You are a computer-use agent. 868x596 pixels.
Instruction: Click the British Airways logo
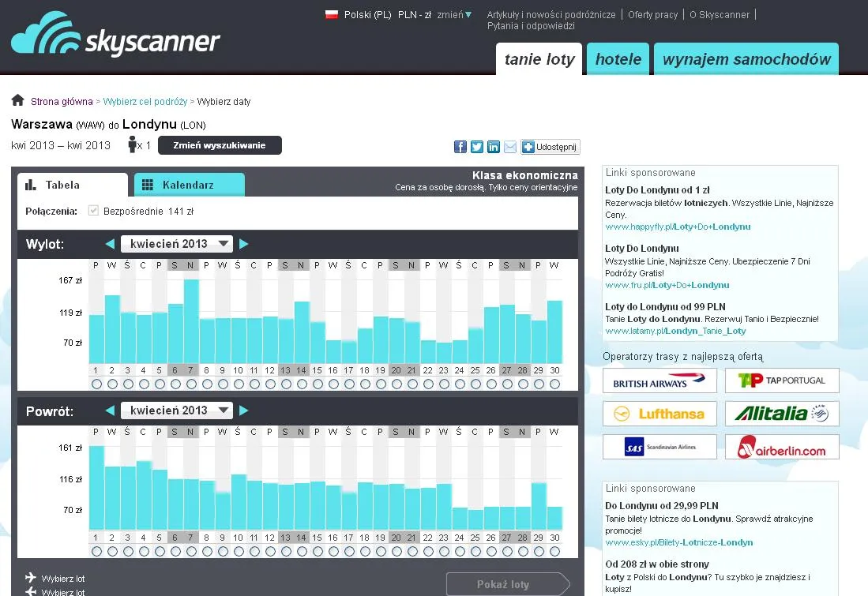click(x=659, y=380)
